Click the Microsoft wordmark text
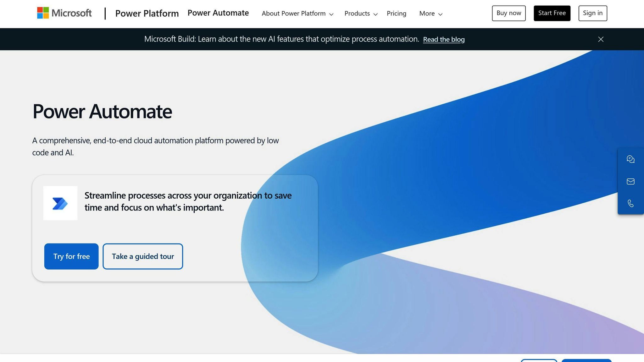644x362 pixels. pyautogui.click(x=72, y=13)
